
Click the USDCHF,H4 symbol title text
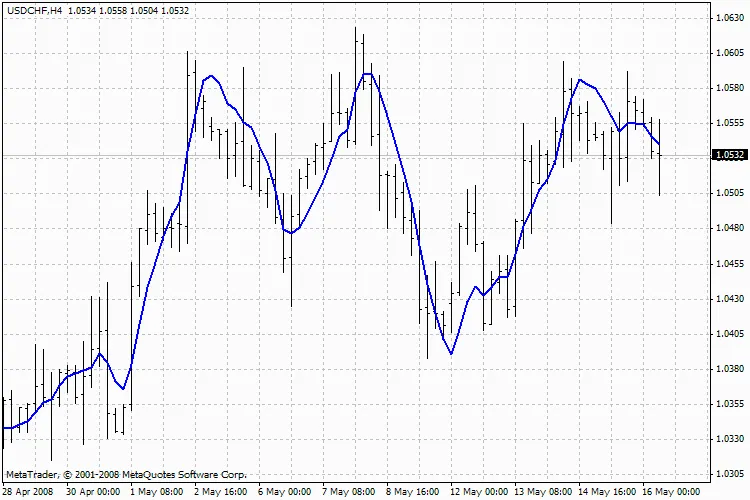[x=34, y=10]
